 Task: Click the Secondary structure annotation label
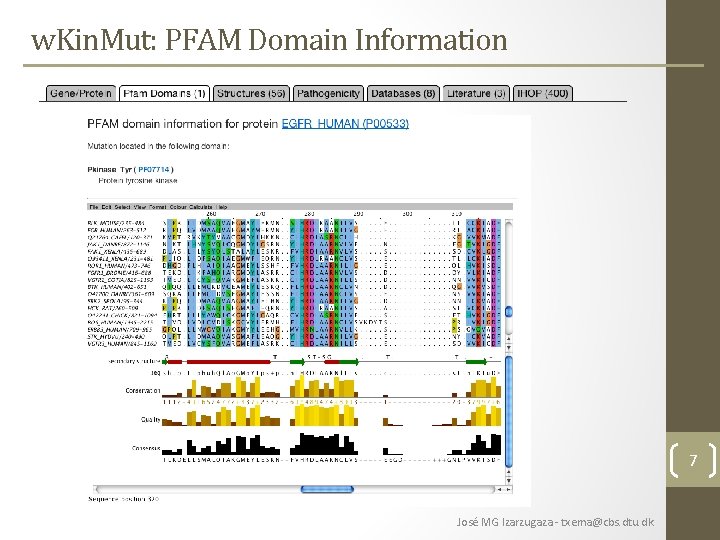(134, 361)
